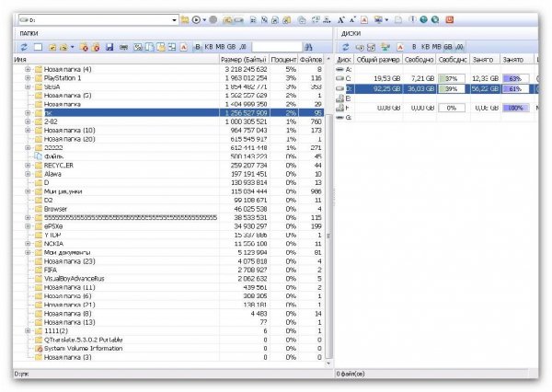The height and width of the screenshot is (392, 552).
Task: Expand the NOKIA folder
Action: (28, 244)
